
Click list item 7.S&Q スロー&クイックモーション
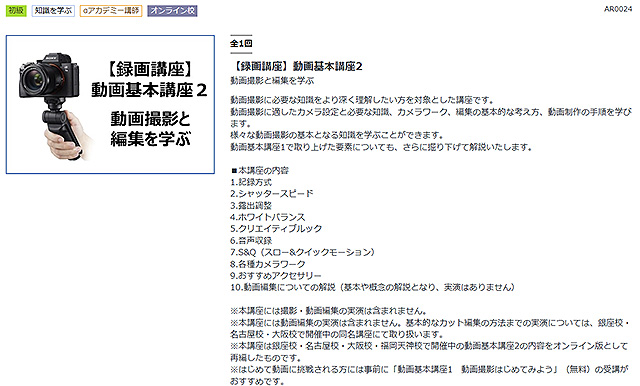302,252
